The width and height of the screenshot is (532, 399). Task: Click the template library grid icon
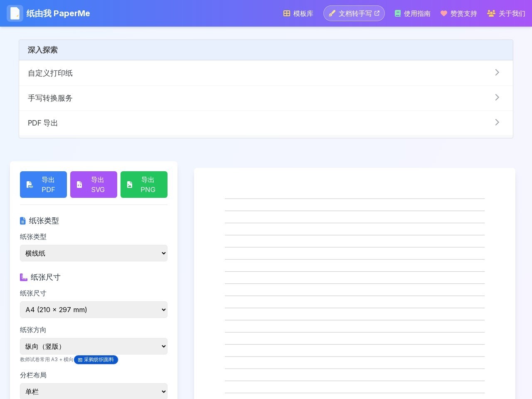click(287, 13)
